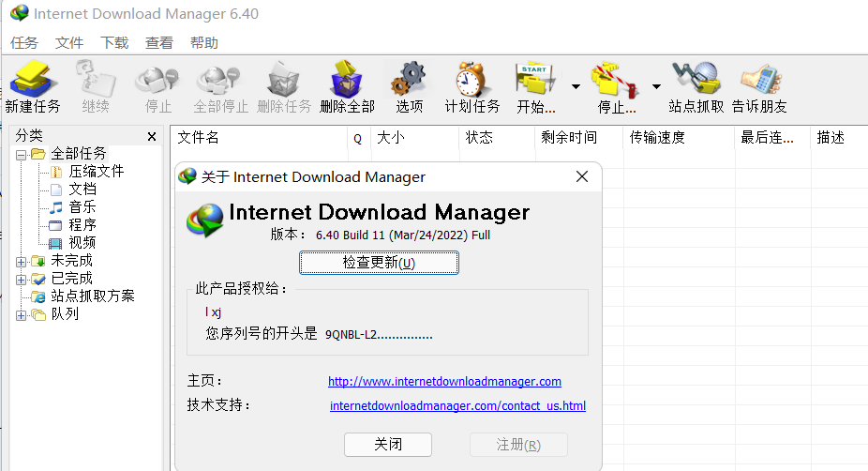
Task: Close the 分类 sidebar panel
Action: point(152,137)
